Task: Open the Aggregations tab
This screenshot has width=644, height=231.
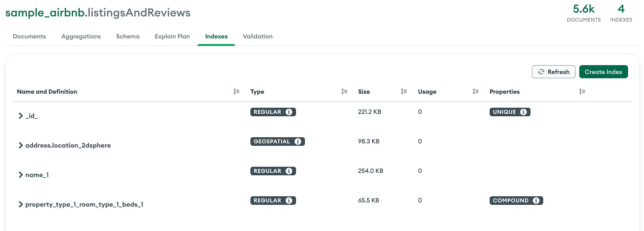Action: point(81,37)
